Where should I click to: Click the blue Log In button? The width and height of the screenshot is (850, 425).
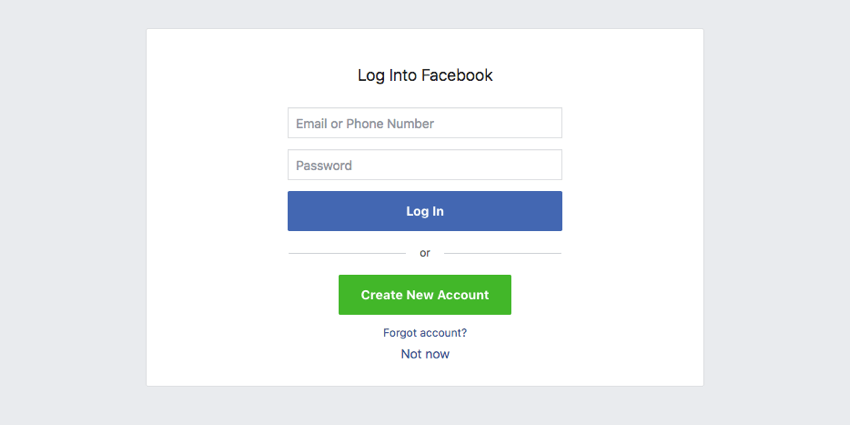click(x=424, y=211)
